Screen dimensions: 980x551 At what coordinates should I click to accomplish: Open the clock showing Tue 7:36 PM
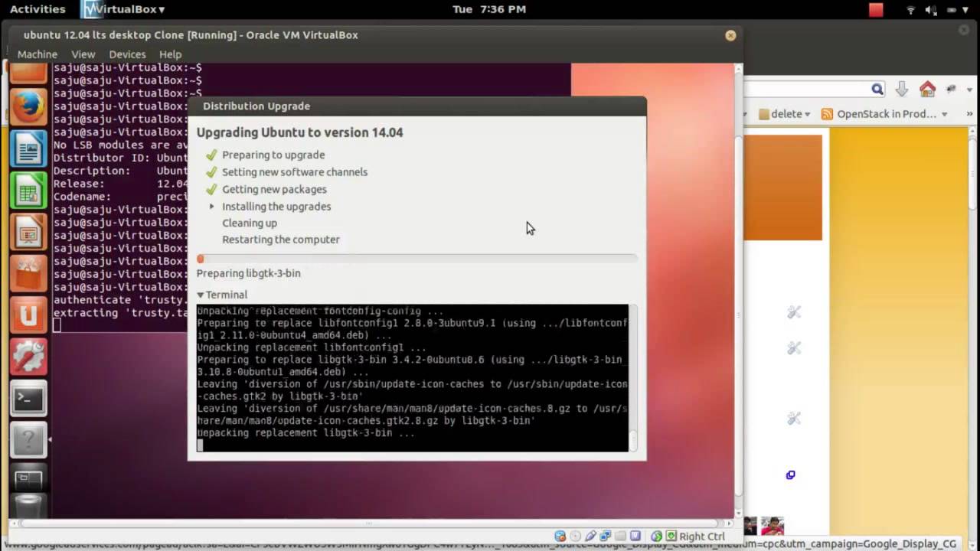coord(489,9)
